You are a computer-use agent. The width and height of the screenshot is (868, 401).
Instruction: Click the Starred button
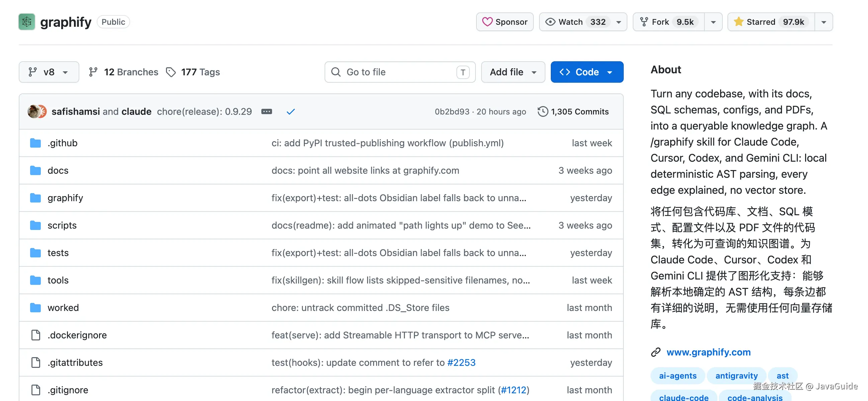click(771, 22)
